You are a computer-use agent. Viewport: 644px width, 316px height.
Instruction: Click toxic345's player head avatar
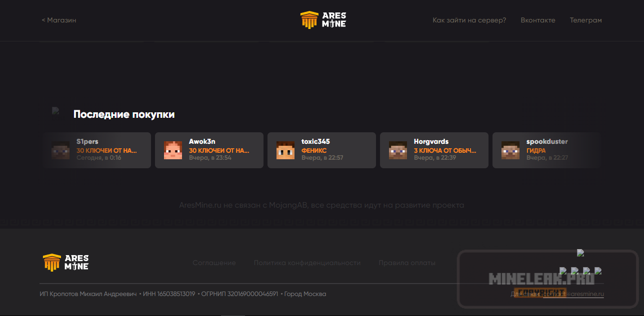tap(285, 150)
